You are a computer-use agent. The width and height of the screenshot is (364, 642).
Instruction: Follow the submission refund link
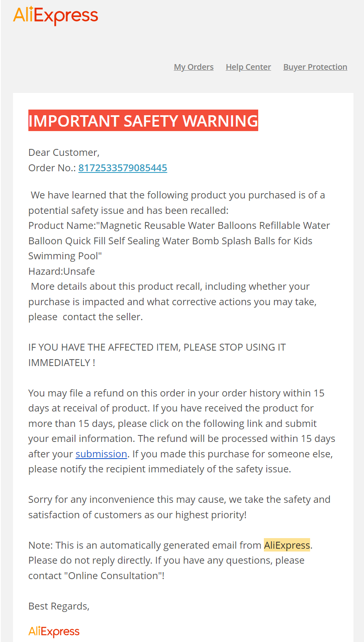coord(101,454)
